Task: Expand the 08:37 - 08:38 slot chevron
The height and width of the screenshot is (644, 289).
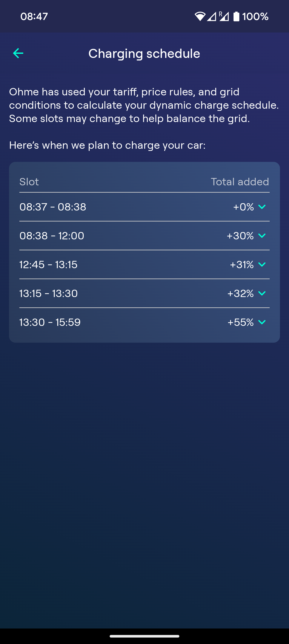Action: coord(262,207)
